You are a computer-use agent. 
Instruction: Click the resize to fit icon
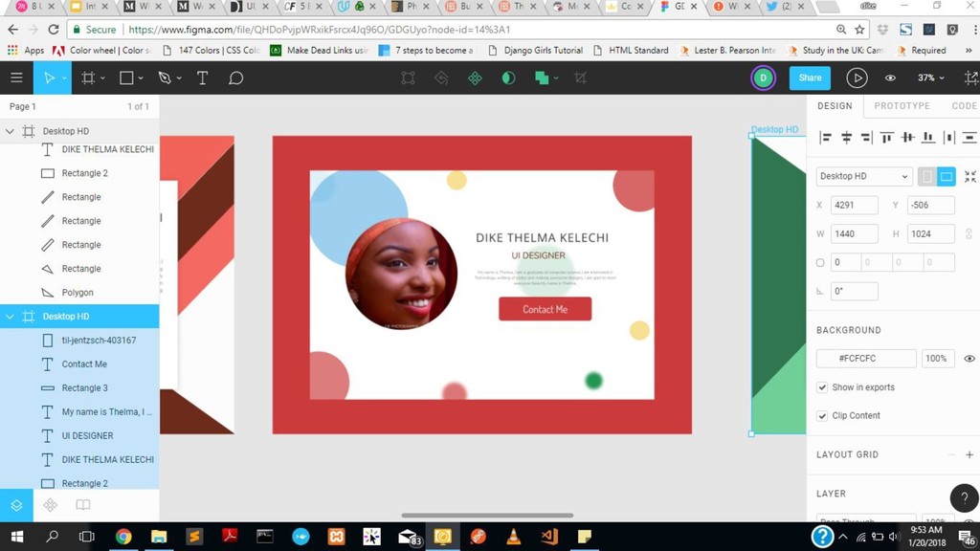click(970, 177)
